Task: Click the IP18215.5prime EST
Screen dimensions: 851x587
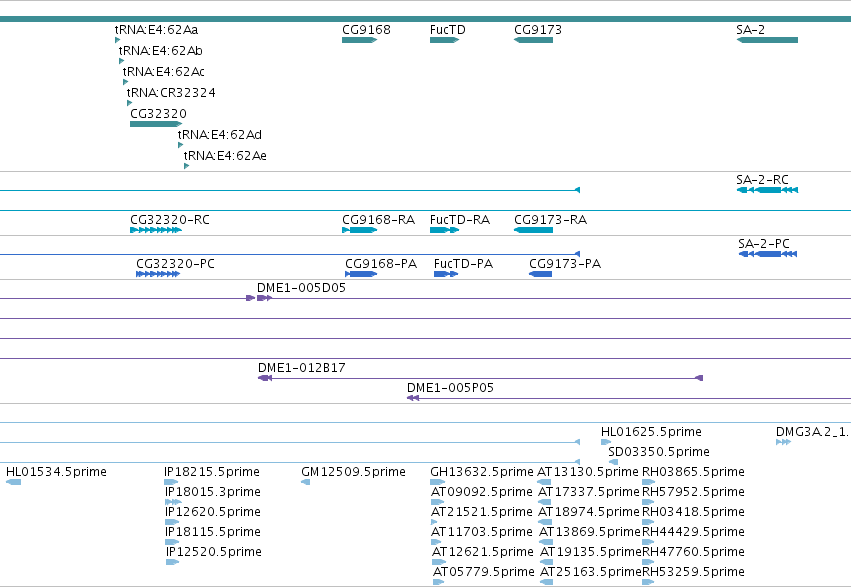Action: tap(171, 482)
